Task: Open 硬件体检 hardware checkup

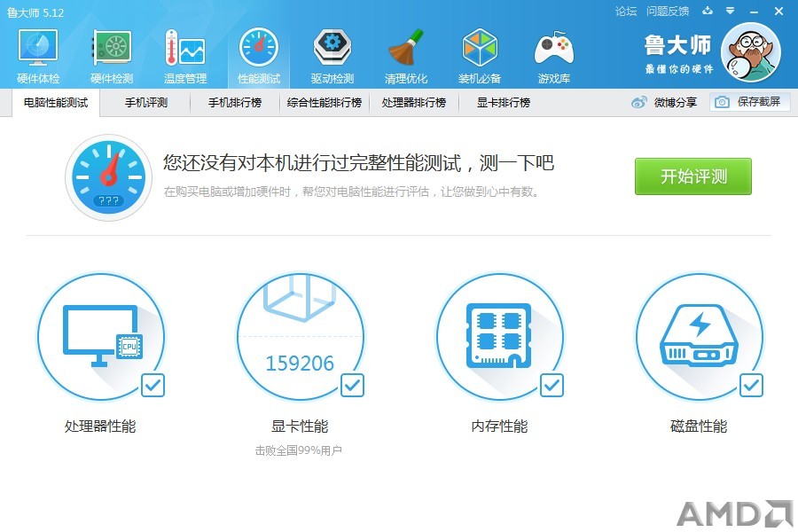Action: (x=38, y=57)
